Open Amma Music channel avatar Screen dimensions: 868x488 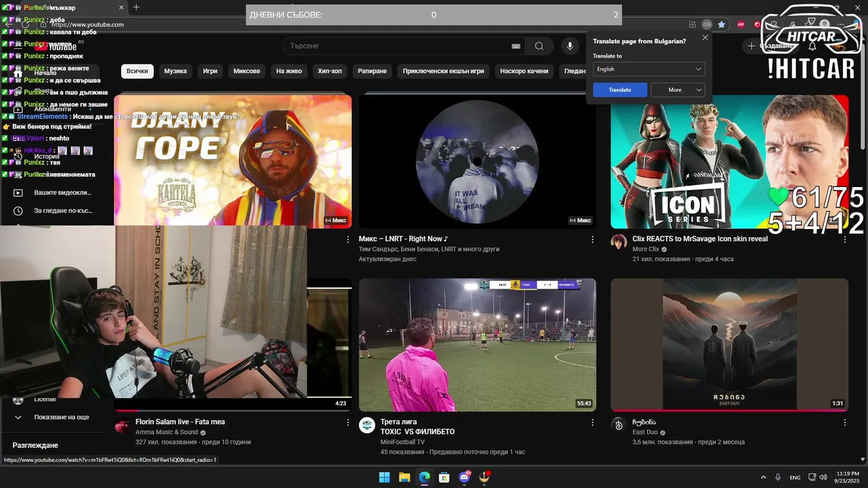[122, 425]
